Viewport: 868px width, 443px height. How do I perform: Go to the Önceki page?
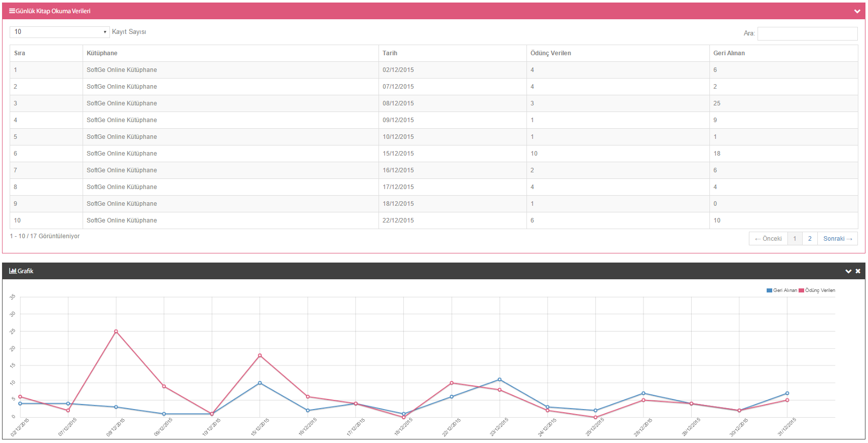click(x=768, y=239)
